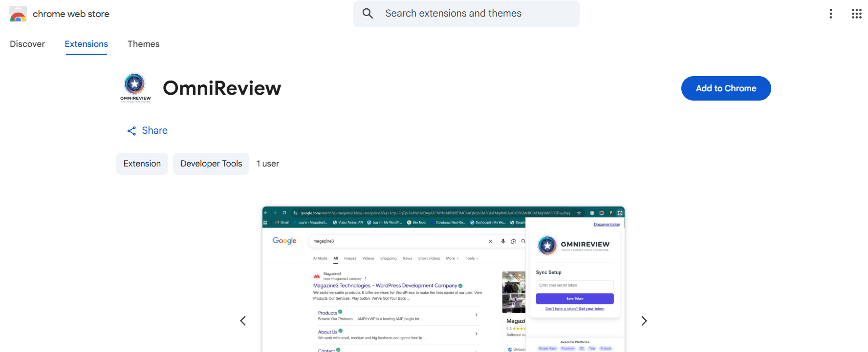Open the Developer Tools category chip
Screen dimensions: 868x352
pos(211,164)
